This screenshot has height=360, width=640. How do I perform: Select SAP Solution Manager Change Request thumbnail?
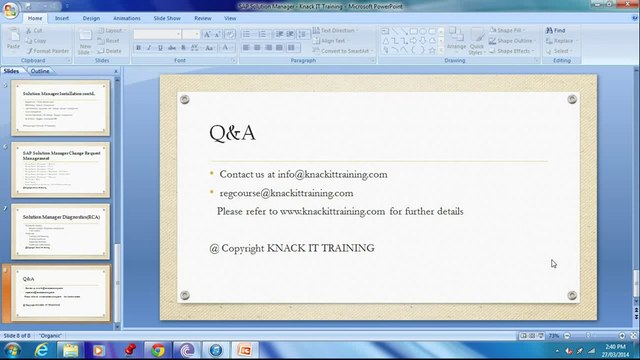61,170
